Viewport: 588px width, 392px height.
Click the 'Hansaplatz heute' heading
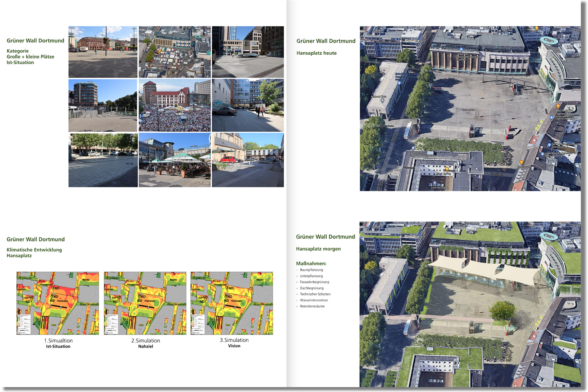(x=316, y=53)
